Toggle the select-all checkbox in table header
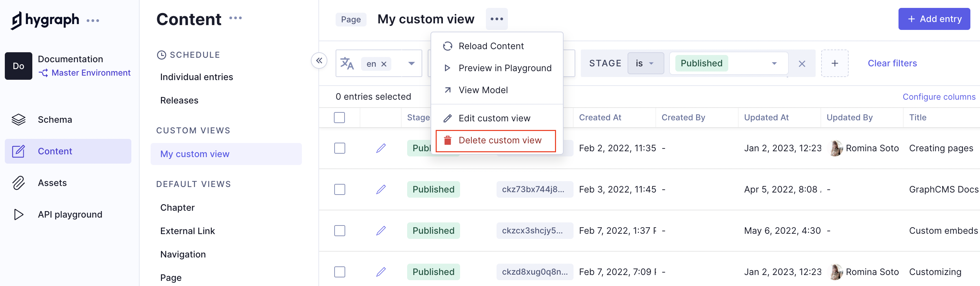This screenshot has height=286, width=980. point(339,118)
